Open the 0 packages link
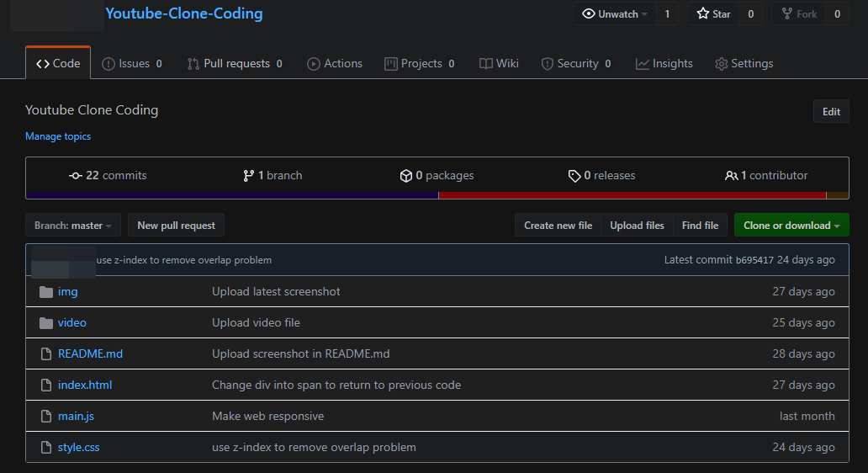The width and height of the screenshot is (868, 473). point(437,176)
